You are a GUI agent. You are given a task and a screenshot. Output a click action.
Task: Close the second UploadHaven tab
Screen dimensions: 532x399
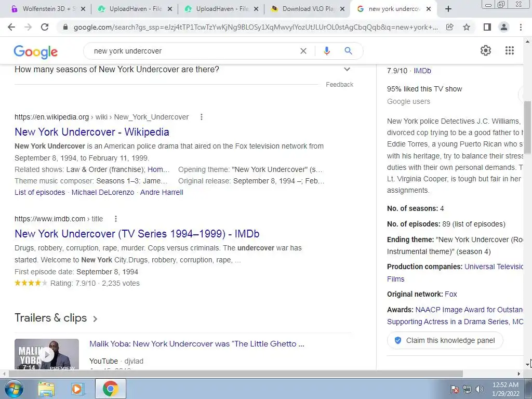pos(257,9)
